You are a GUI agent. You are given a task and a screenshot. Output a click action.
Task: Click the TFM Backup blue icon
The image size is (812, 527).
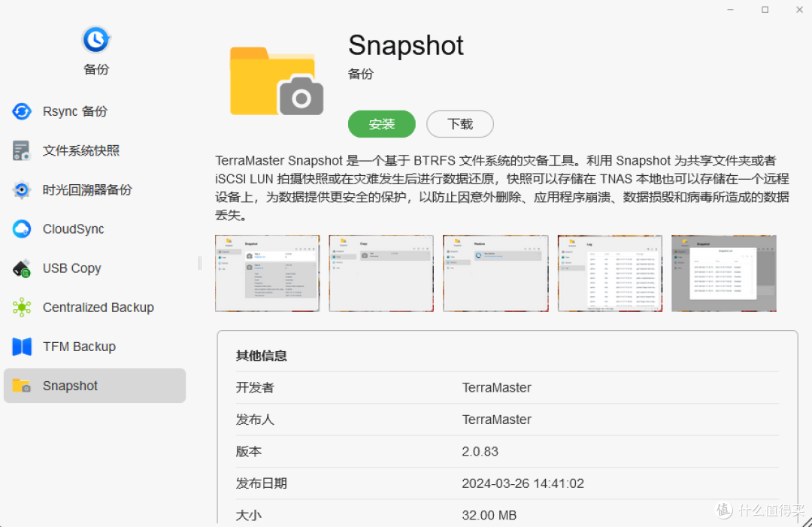click(22, 347)
